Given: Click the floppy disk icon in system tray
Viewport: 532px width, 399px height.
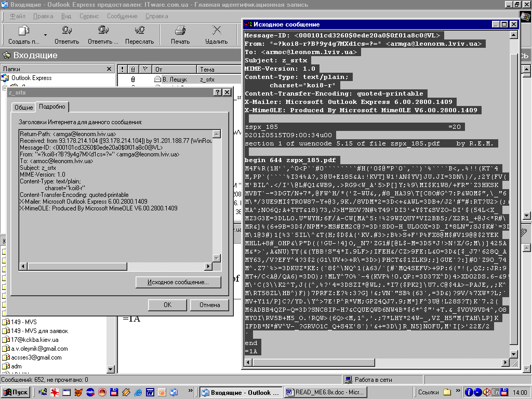Looking at the screenshot, I should (504, 392).
